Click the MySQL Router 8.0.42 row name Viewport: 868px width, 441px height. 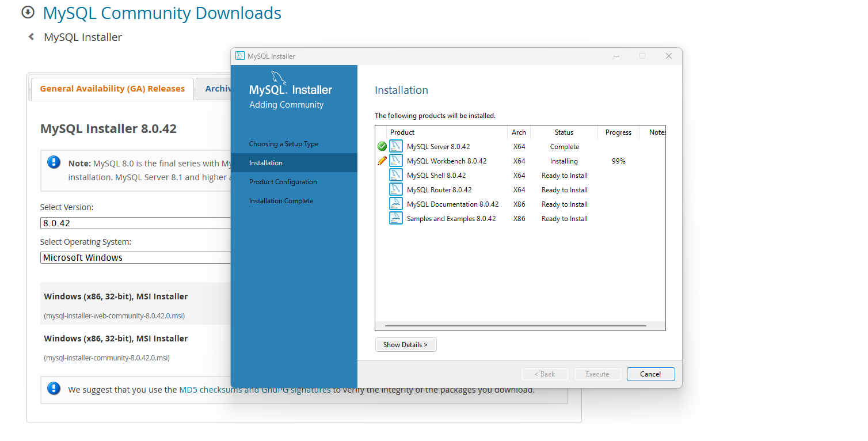(x=439, y=190)
